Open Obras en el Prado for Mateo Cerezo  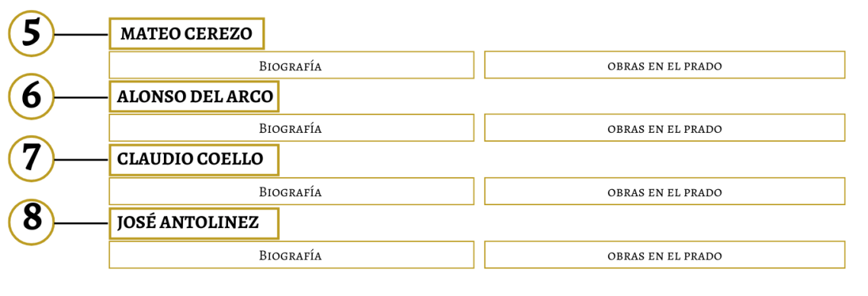(x=665, y=66)
